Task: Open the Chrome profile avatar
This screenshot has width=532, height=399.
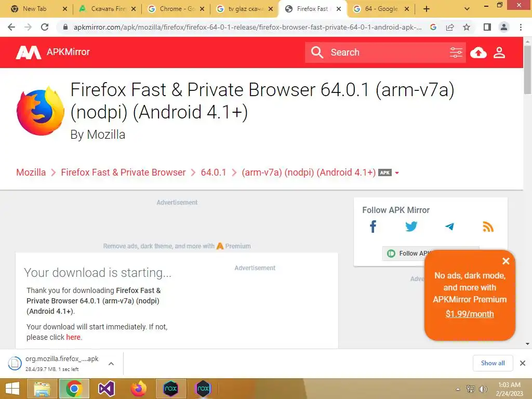Action: coord(504,27)
